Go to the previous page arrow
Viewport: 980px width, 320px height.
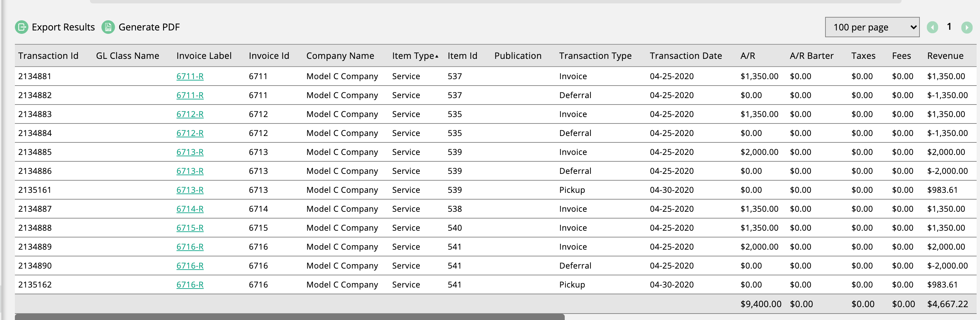932,27
